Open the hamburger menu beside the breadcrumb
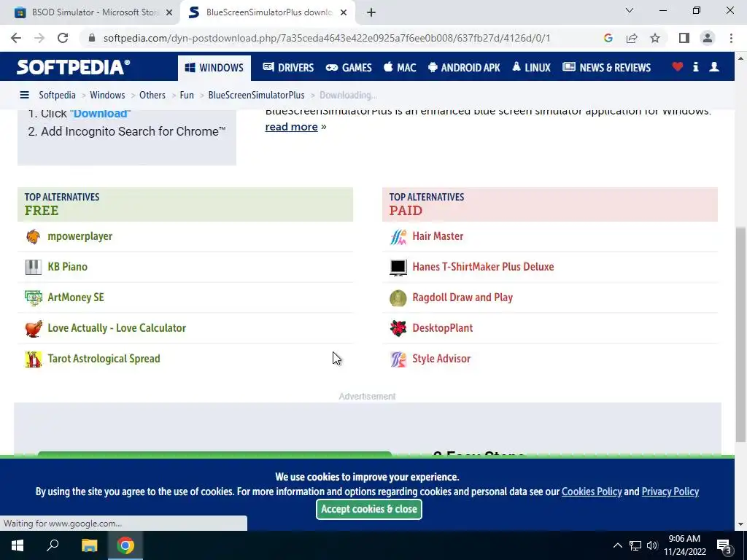The width and height of the screenshot is (747, 560). pyautogui.click(x=24, y=95)
